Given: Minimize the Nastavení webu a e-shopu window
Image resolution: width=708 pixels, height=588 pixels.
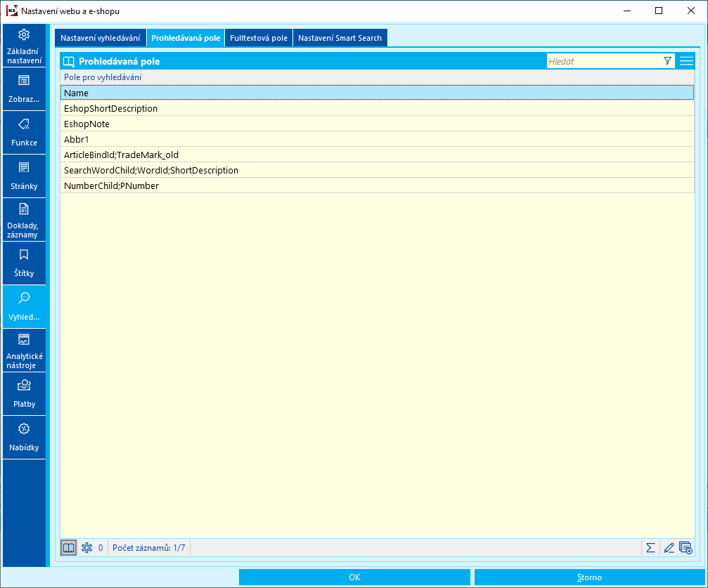Looking at the screenshot, I should pos(627,11).
